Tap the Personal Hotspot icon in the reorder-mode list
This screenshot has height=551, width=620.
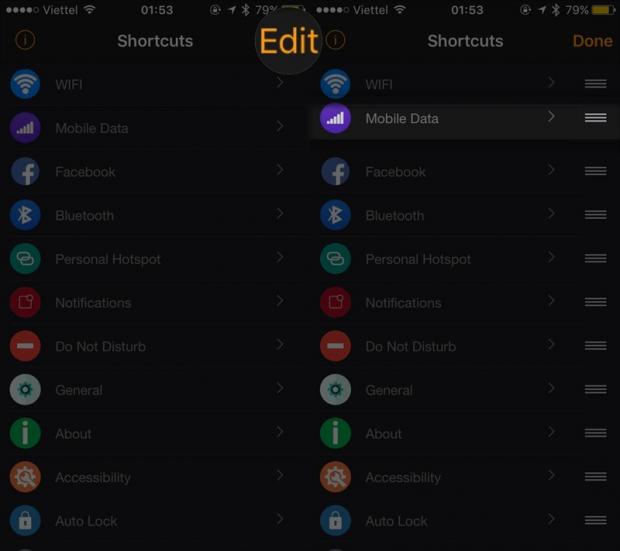click(335, 259)
